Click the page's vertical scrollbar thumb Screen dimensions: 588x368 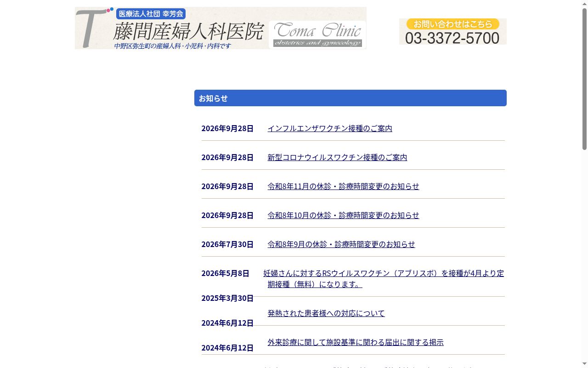click(584, 79)
